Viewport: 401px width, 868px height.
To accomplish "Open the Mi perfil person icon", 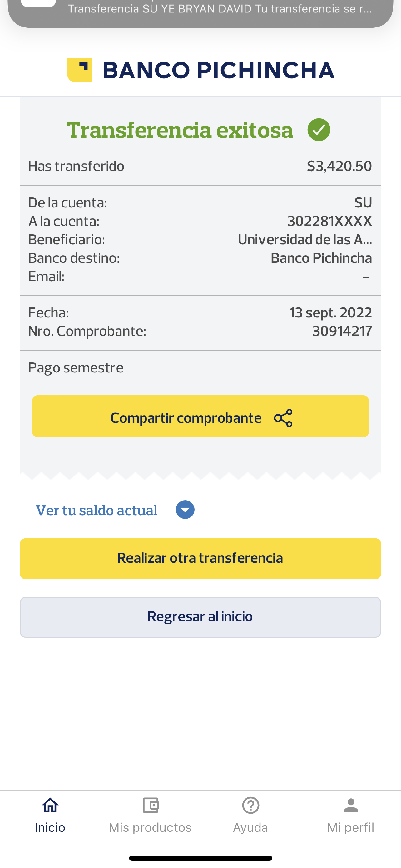I will pos(351,805).
